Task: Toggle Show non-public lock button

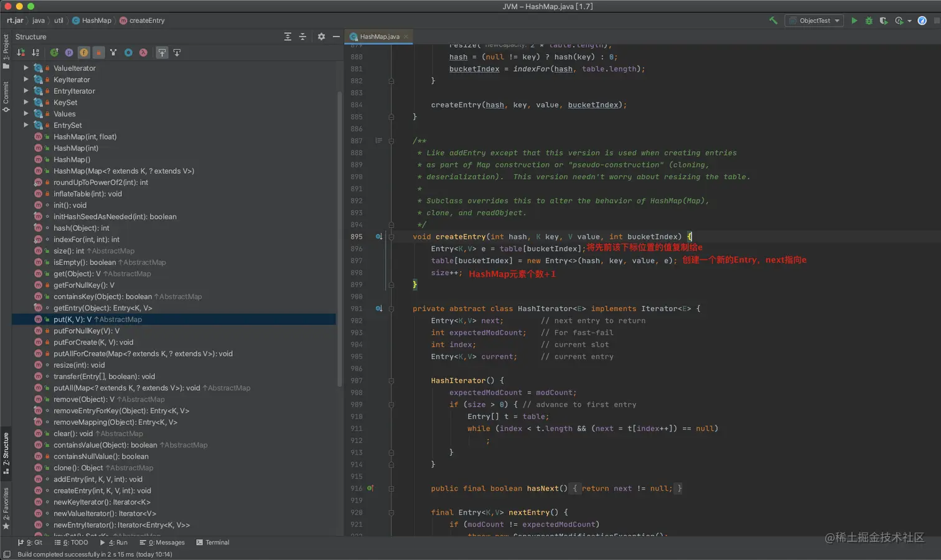Action: 98,53
